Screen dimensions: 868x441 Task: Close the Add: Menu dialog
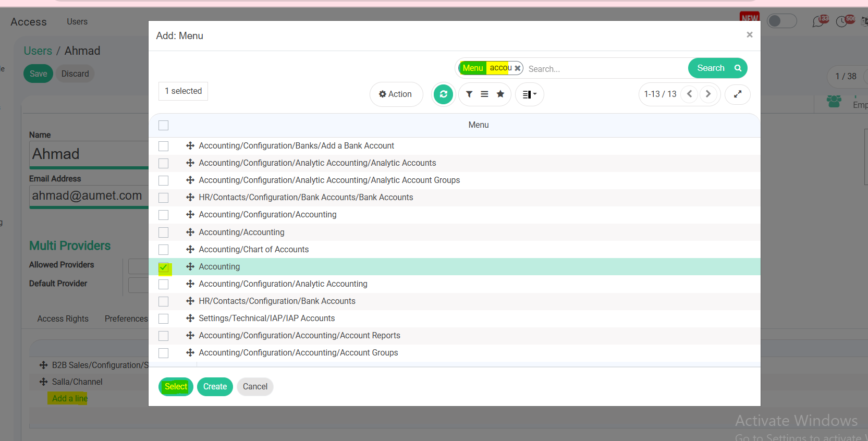click(x=750, y=35)
